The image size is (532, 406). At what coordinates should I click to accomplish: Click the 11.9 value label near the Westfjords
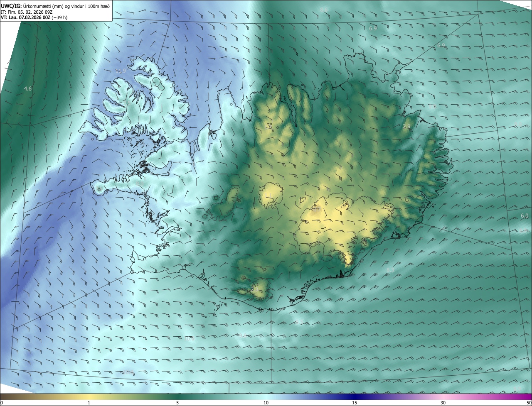coord(121,71)
